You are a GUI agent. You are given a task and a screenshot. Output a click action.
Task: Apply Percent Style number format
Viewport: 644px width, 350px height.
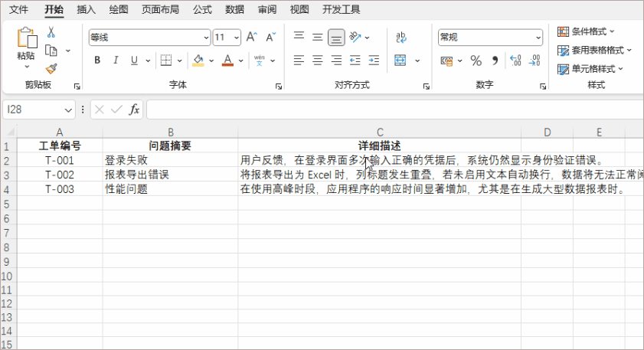tap(476, 61)
